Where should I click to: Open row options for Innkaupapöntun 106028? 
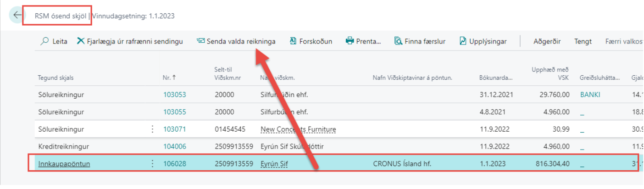153,164
